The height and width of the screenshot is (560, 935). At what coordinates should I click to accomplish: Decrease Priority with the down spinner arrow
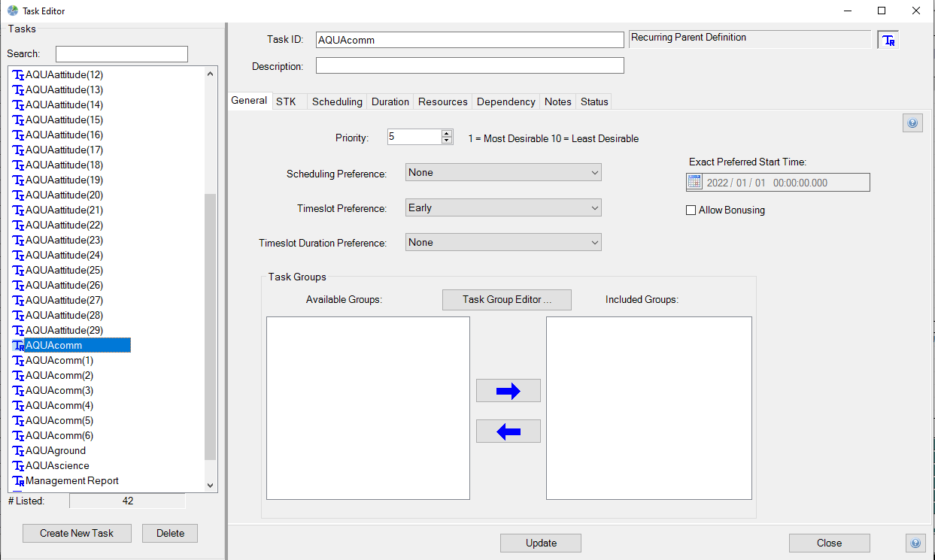[446, 141]
